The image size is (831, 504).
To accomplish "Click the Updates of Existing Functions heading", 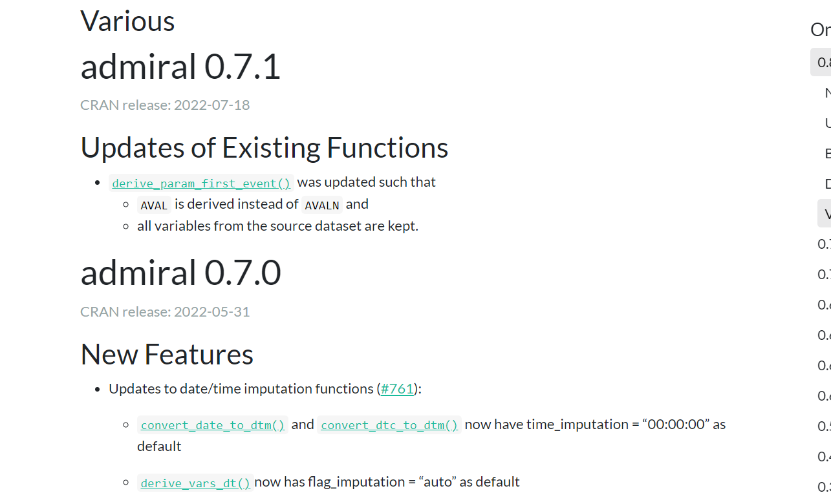I will (x=264, y=147).
